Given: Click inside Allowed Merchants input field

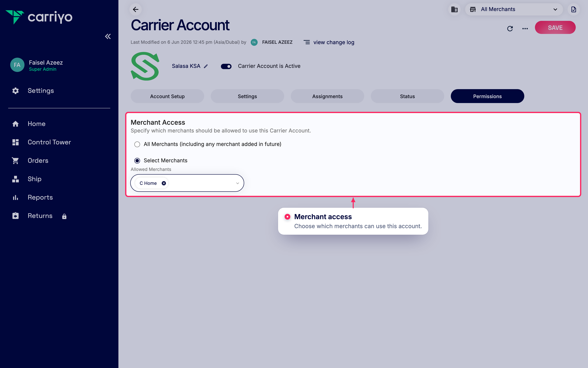Looking at the screenshot, I should coord(187,183).
